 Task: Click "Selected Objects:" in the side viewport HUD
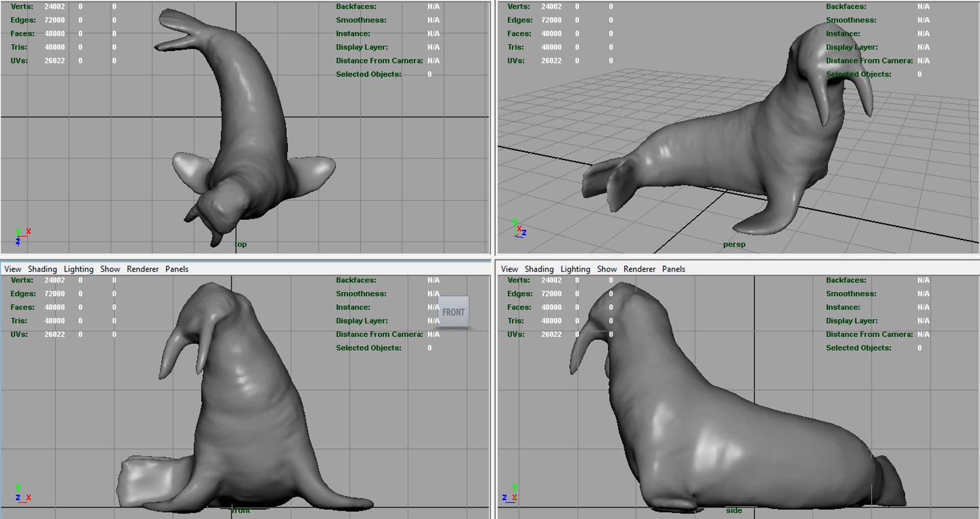pos(859,348)
